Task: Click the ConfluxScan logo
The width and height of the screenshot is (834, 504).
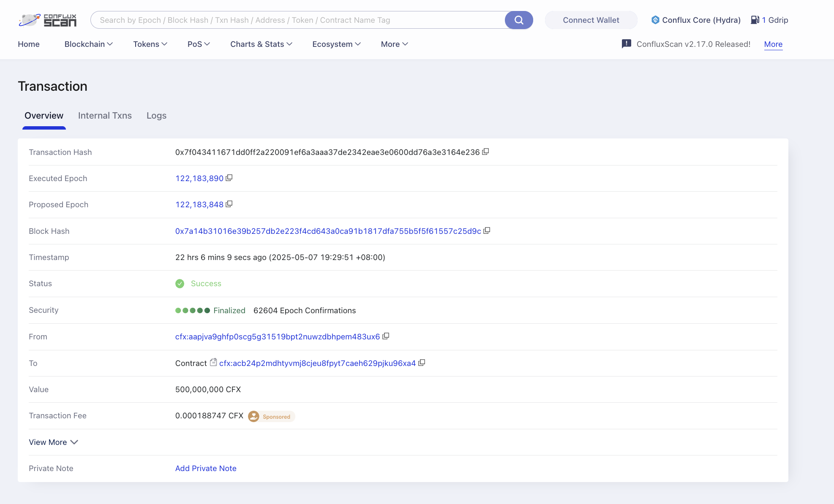Action: point(48,20)
